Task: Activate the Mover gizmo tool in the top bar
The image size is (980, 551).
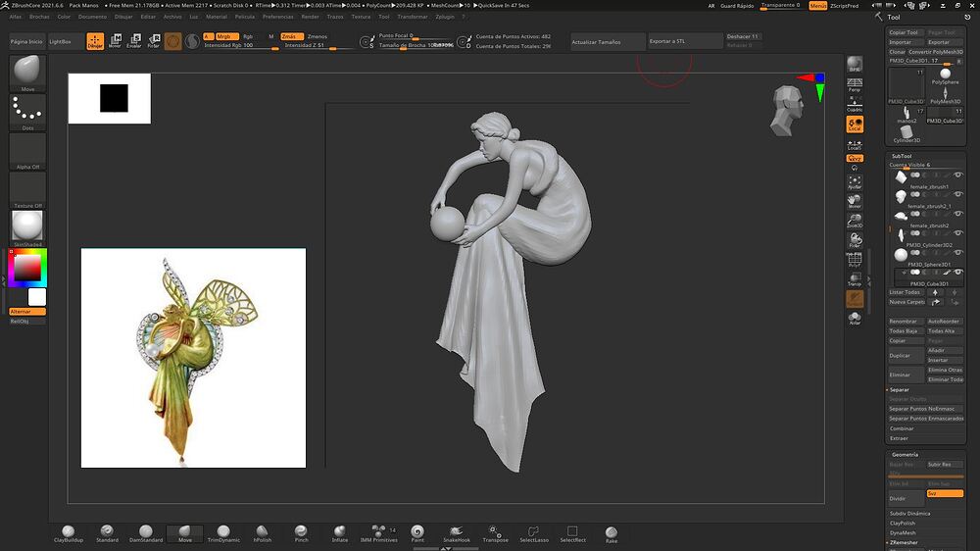Action: pos(115,41)
